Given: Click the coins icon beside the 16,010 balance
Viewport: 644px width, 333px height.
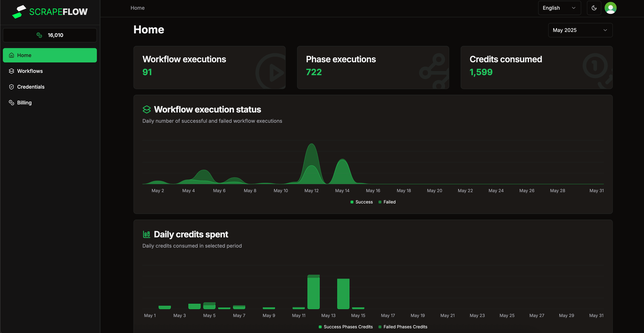Looking at the screenshot, I should (39, 35).
